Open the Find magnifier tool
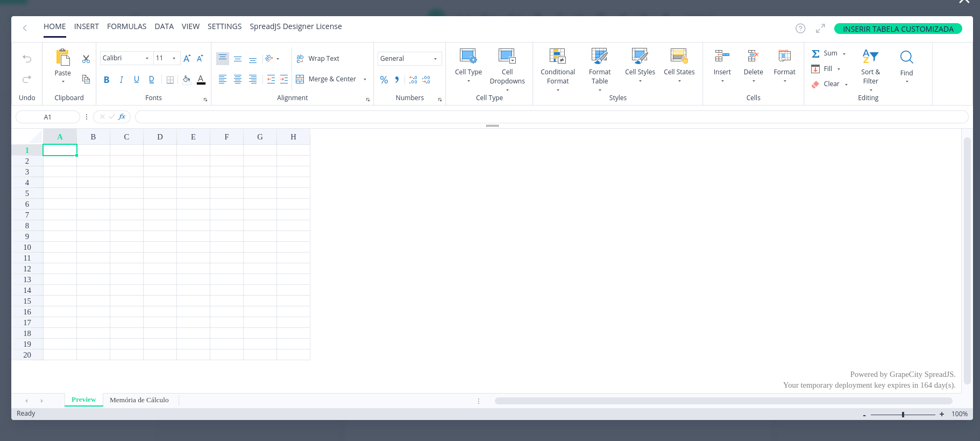This screenshot has height=441, width=980. click(906, 58)
